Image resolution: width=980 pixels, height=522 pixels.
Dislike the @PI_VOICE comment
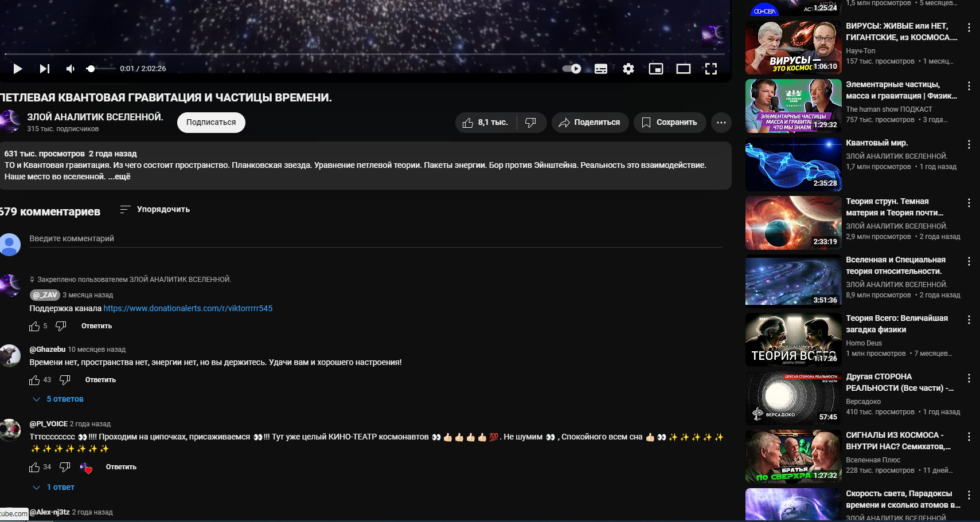tap(65, 467)
